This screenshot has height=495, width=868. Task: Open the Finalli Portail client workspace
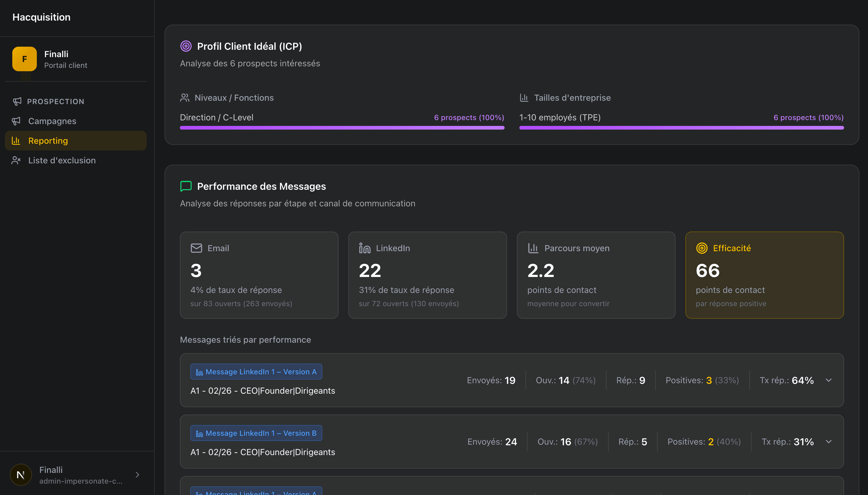tap(76, 59)
